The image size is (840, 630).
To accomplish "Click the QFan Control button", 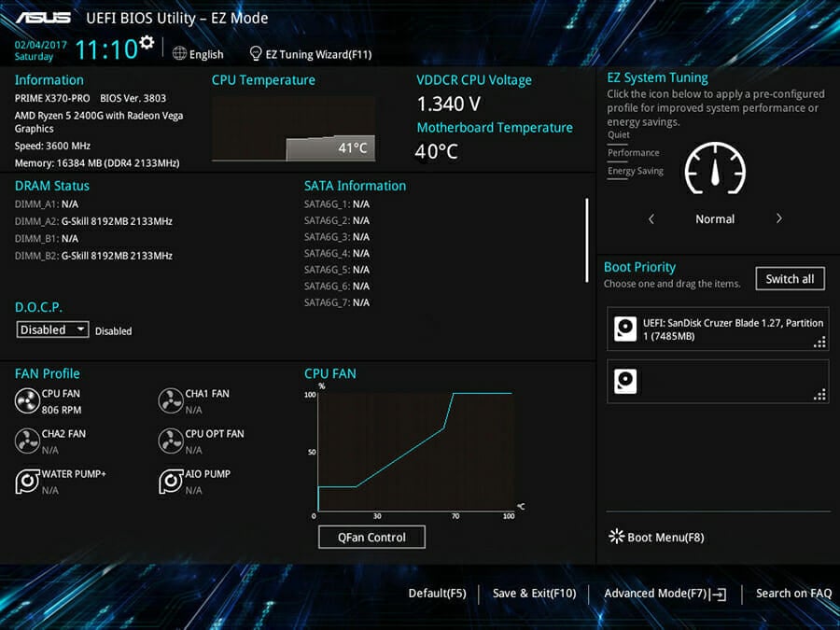I will 371,538.
